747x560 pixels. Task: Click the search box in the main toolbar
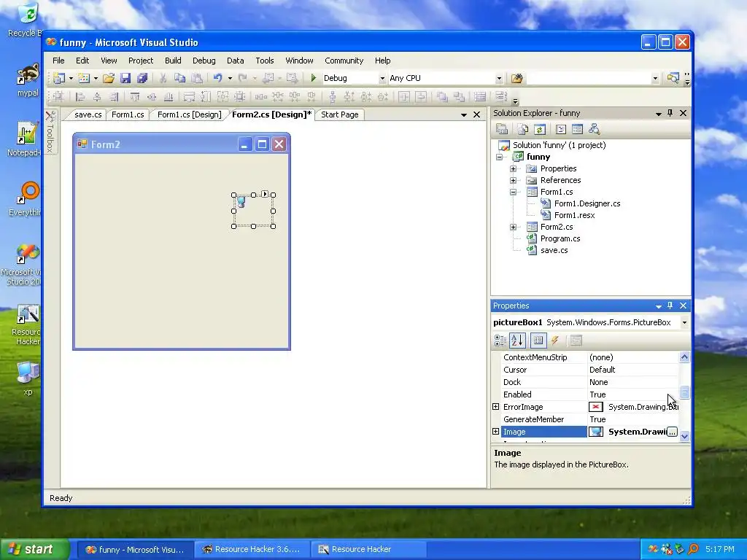point(589,78)
